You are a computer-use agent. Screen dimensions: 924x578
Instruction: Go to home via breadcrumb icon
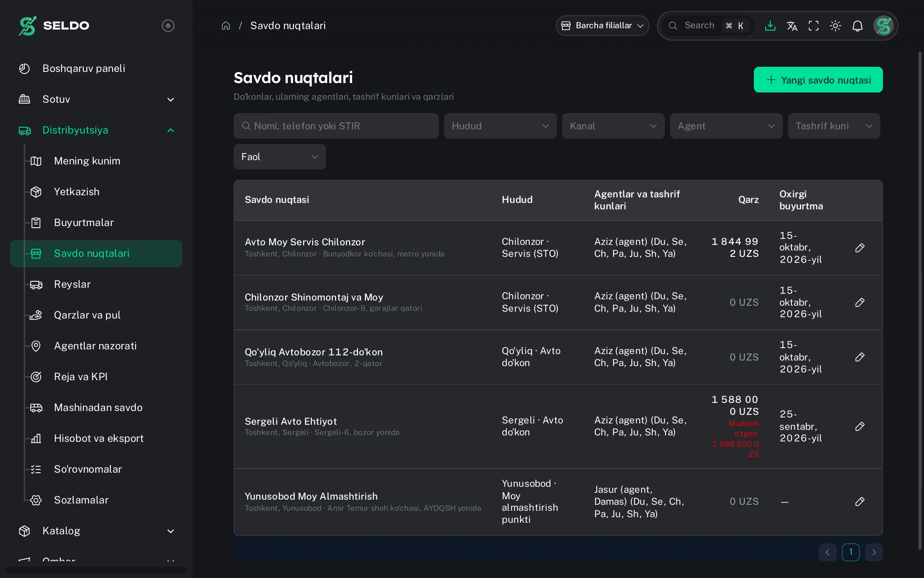click(226, 26)
